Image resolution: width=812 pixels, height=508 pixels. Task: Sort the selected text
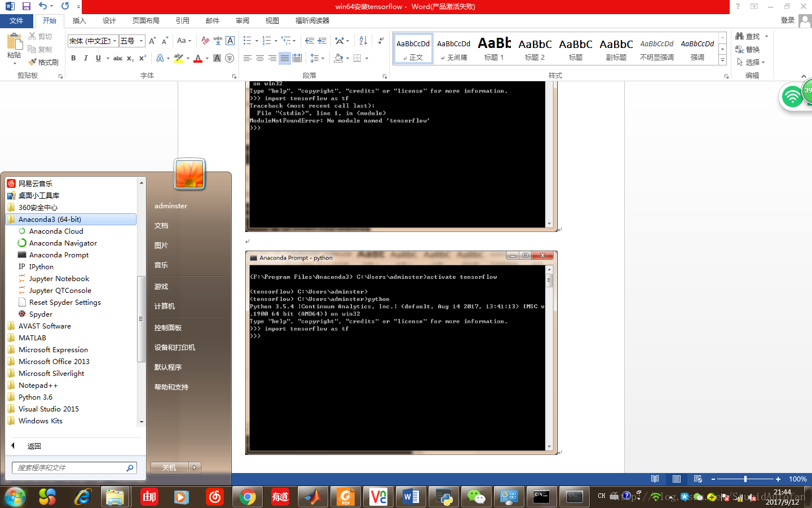pyautogui.click(x=363, y=41)
